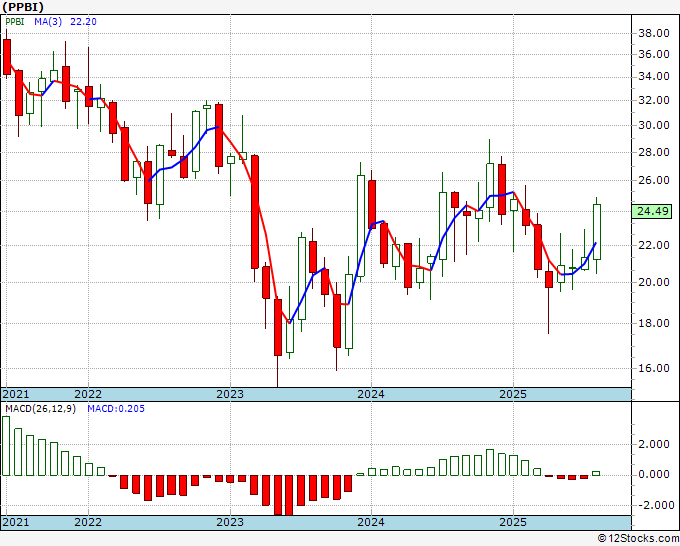The image size is (680, 546).
Task: Click the MACD(26,12,9) indicator label
Action: (x=40, y=409)
